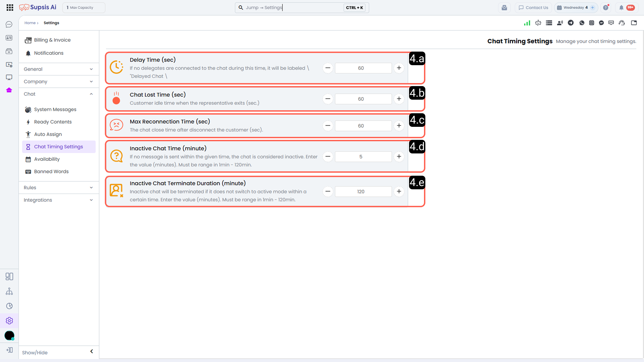
Task: Open the chatbot robot icon
Action: click(538, 23)
